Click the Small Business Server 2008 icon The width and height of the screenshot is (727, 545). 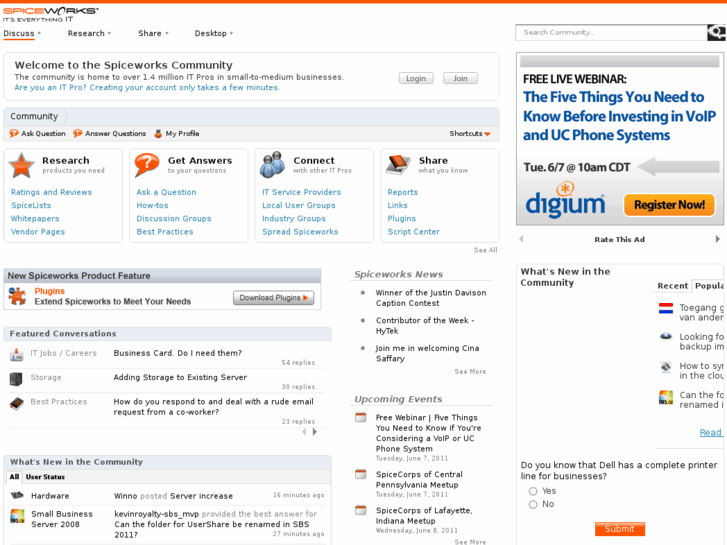17,516
